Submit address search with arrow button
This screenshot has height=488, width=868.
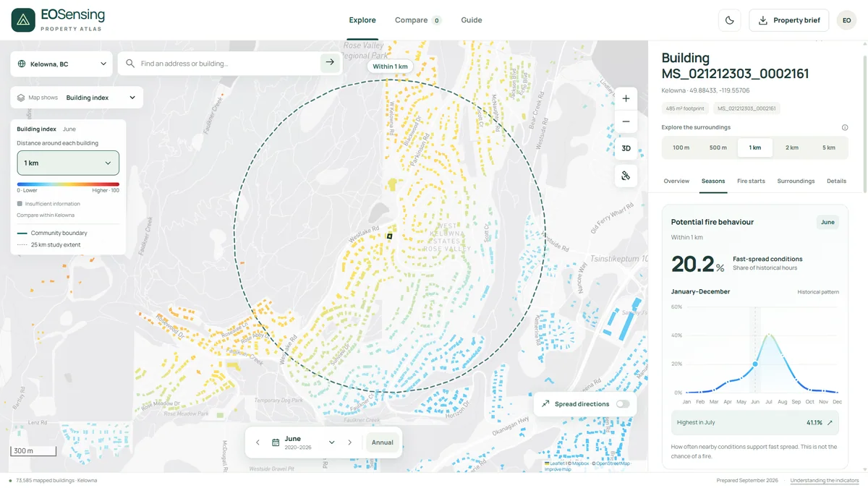pyautogui.click(x=330, y=63)
